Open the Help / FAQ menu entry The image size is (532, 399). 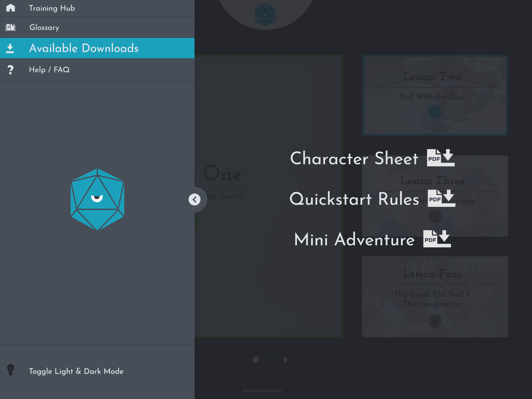[x=49, y=70]
